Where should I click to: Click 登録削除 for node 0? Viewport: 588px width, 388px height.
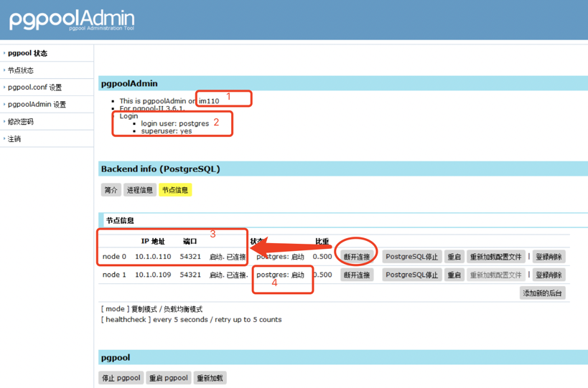pyautogui.click(x=549, y=257)
